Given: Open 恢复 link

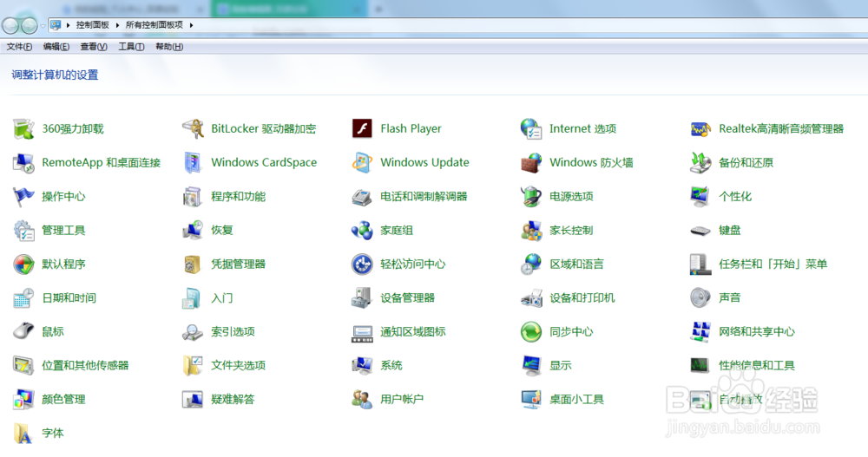Looking at the screenshot, I should click(222, 230).
